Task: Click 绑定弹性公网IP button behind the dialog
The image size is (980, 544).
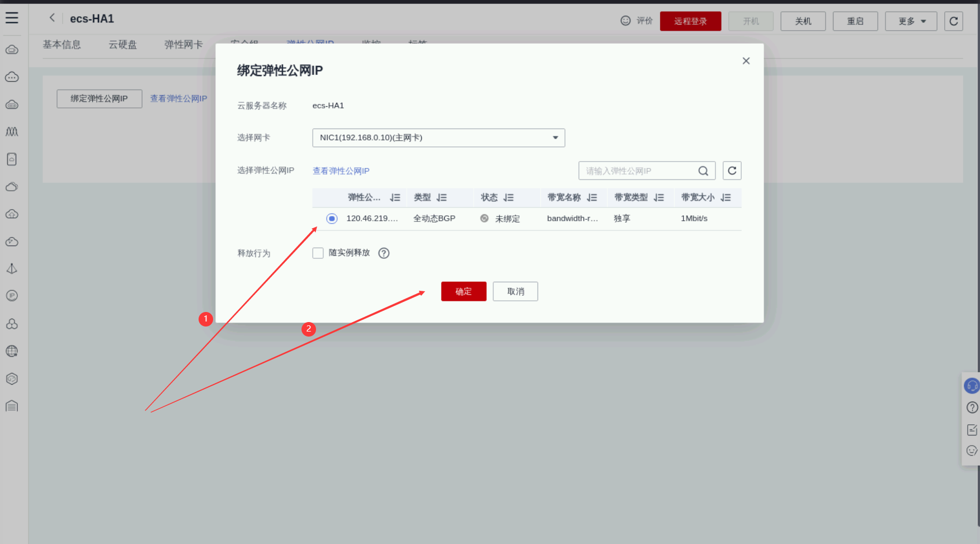Action: (100, 98)
